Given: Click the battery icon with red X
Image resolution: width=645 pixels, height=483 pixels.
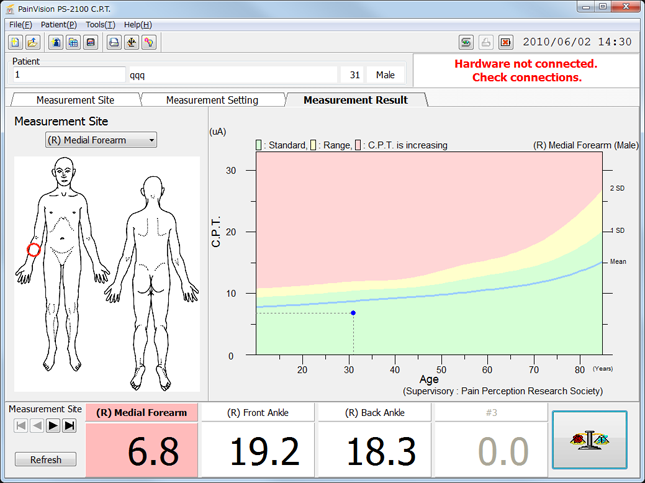Looking at the screenshot, I should pyautogui.click(x=506, y=42).
